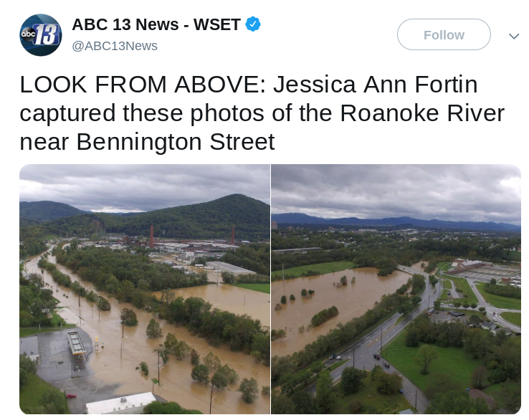The image size is (529, 420).
Task: Click 'Bennington Street' in the tweet text
Action: (x=176, y=142)
